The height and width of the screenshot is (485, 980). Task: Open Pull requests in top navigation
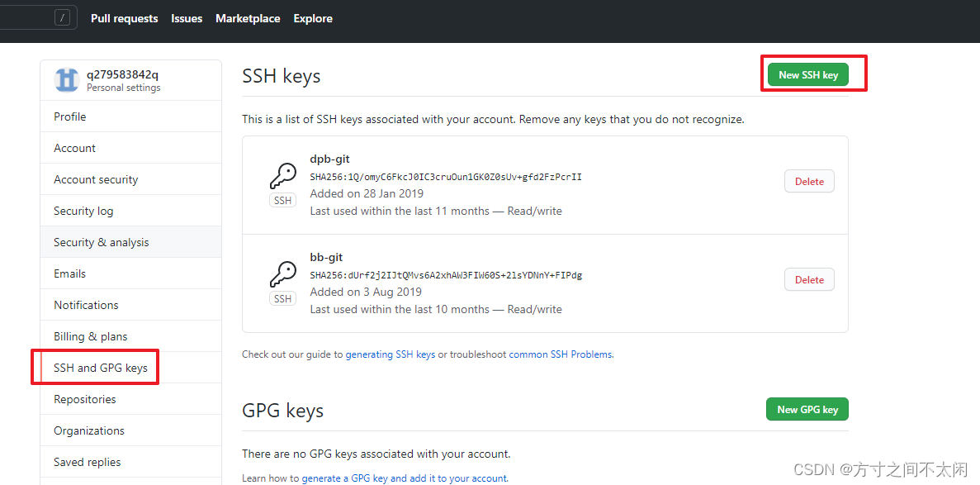click(x=125, y=19)
